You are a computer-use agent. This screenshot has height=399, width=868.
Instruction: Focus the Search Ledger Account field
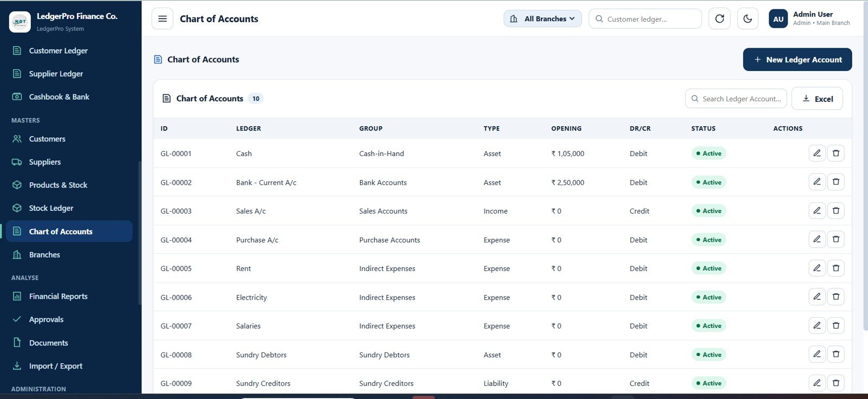point(736,99)
